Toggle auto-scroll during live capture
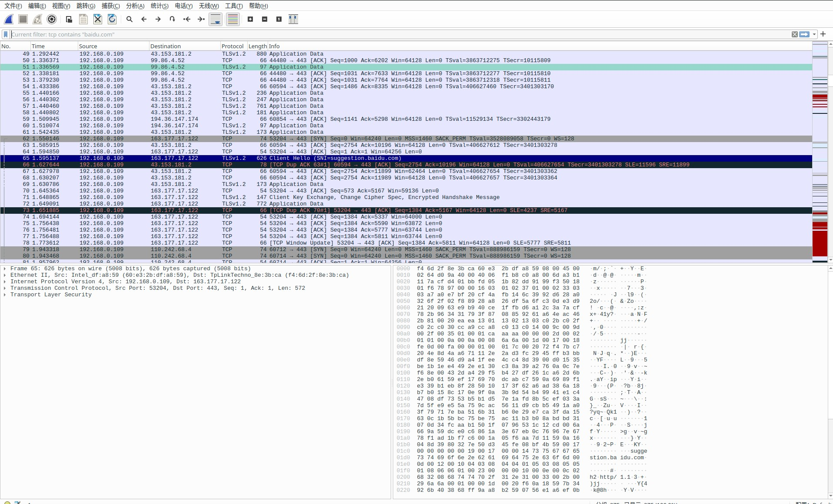This screenshot has width=833, height=504. (215, 19)
